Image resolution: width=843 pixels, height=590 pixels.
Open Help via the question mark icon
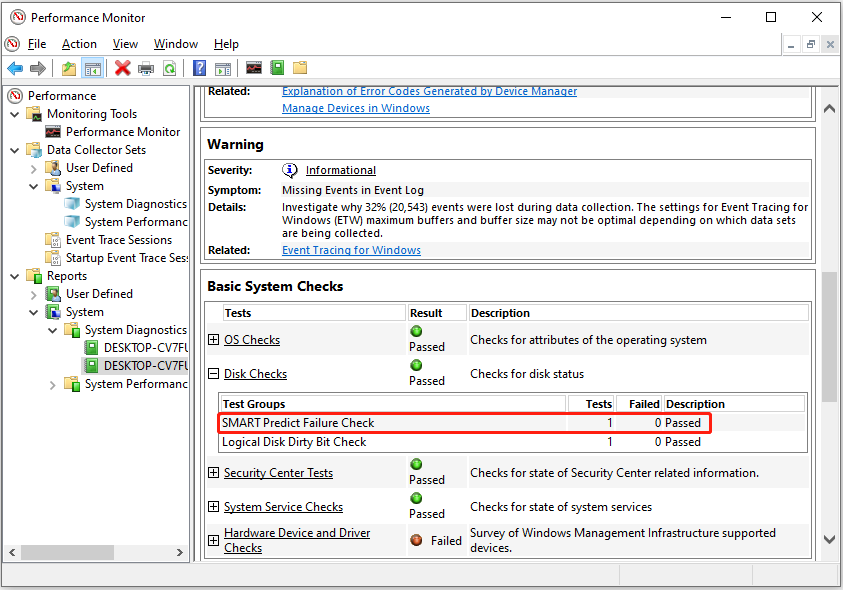(x=198, y=68)
